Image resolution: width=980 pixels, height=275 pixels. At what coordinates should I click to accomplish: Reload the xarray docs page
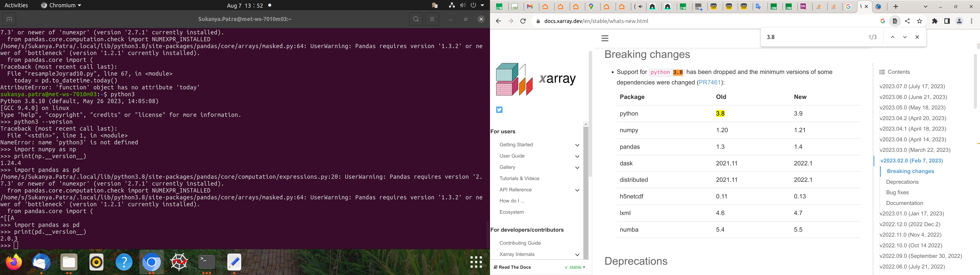pyautogui.click(x=523, y=21)
